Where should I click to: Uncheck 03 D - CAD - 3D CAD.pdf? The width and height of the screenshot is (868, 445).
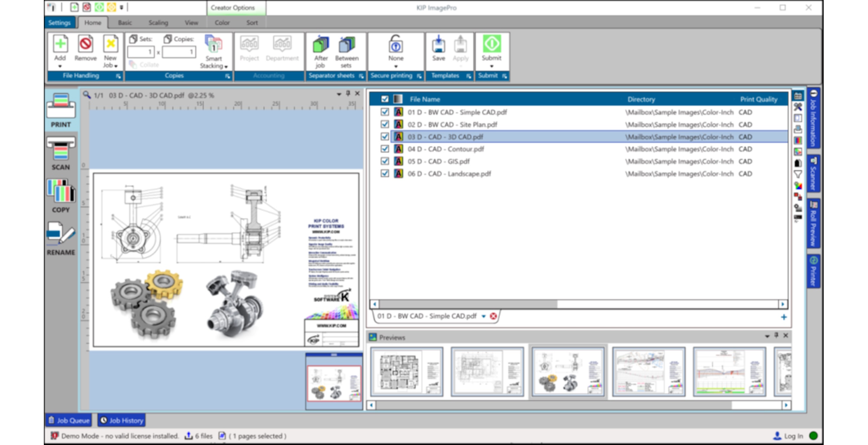point(385,136)
